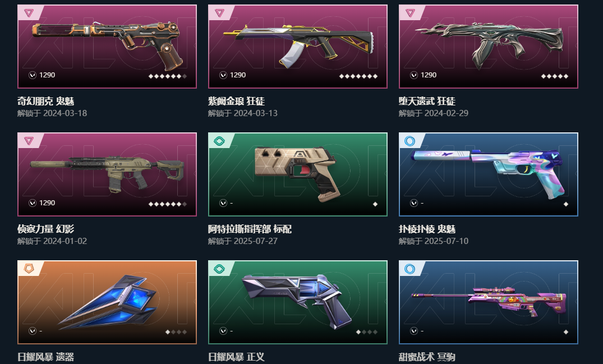Click the level diamonds on 日耀风暴 正义 card

point(367,331)
